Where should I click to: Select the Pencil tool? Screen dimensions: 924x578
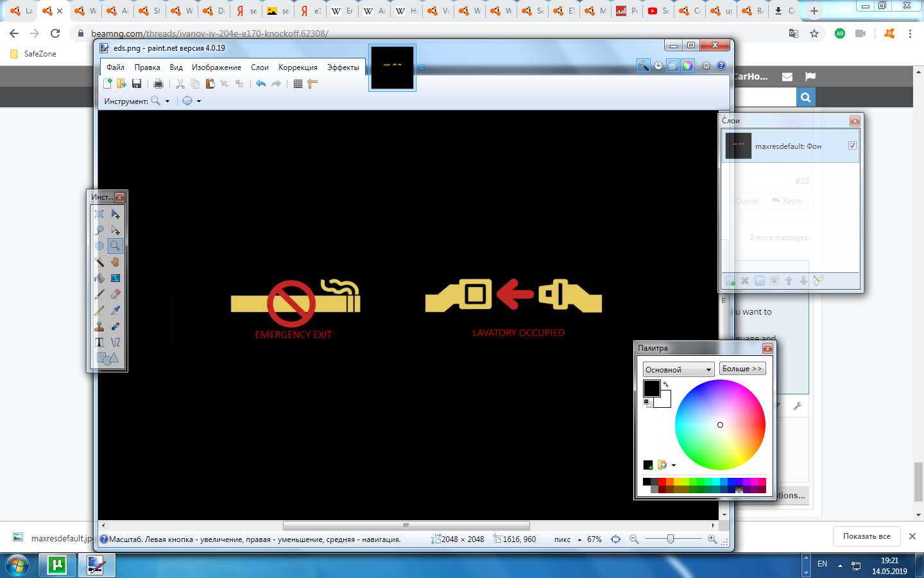click(x=99, y=310)
